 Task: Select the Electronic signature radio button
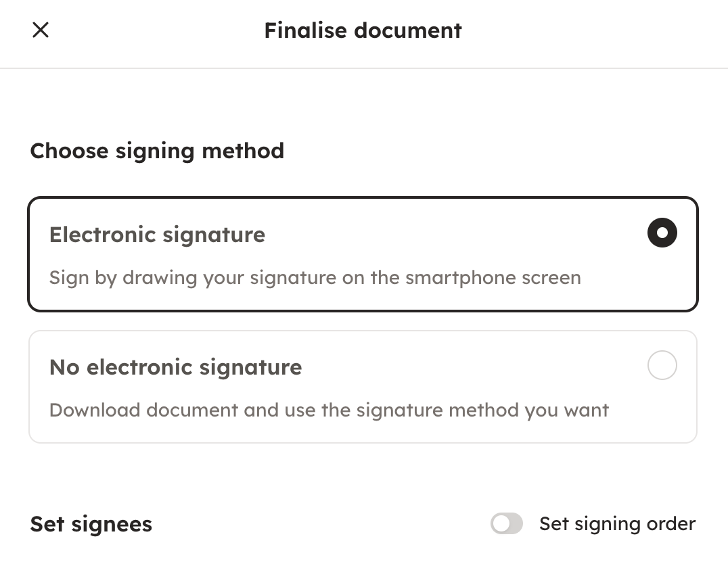(x=662, y=233)
